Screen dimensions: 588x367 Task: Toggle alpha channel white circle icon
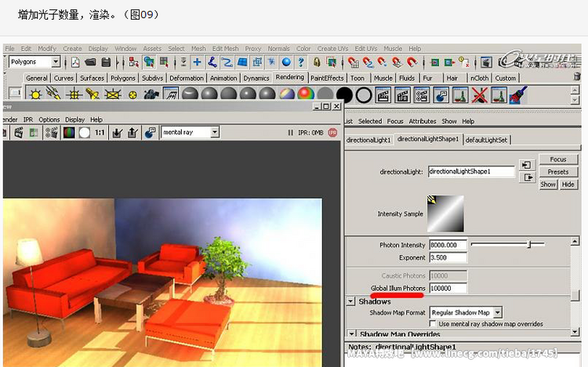pyautogui.click(x=85, y=133)
